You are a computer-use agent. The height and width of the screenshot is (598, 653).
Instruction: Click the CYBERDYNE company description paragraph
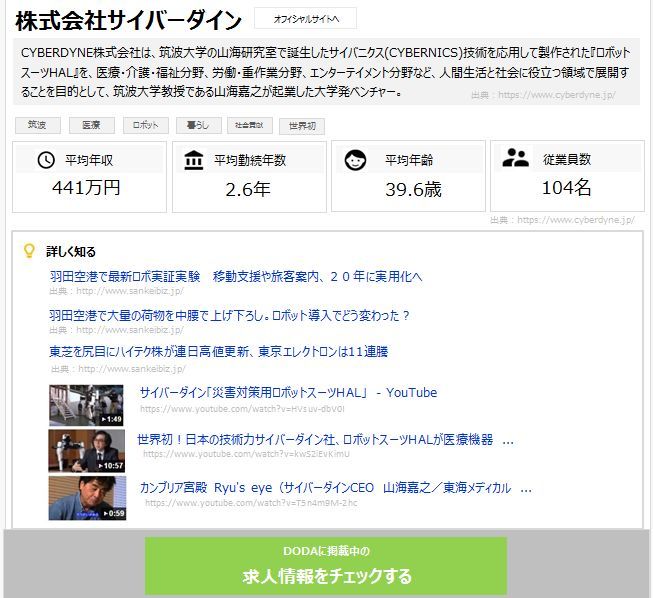(326, 72)
